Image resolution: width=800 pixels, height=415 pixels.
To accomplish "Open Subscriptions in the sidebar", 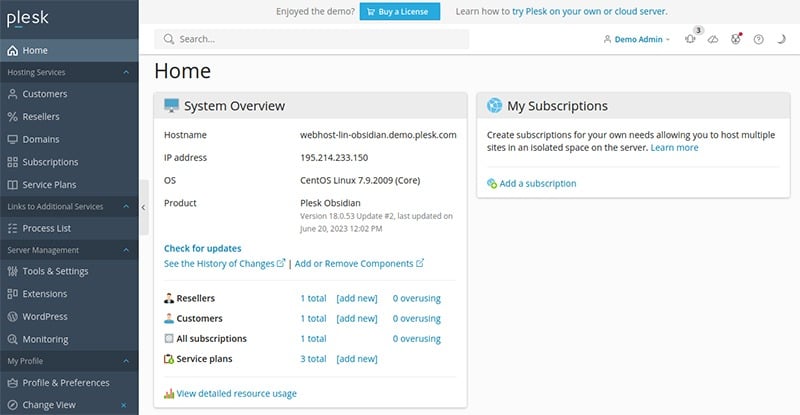I will pyautogui.click(x=69, y=162).
